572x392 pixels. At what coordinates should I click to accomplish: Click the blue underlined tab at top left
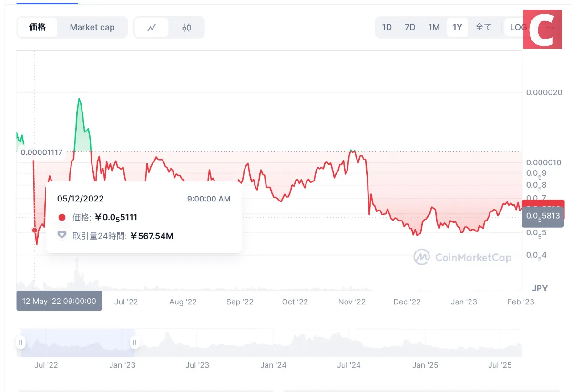(47, 2)
